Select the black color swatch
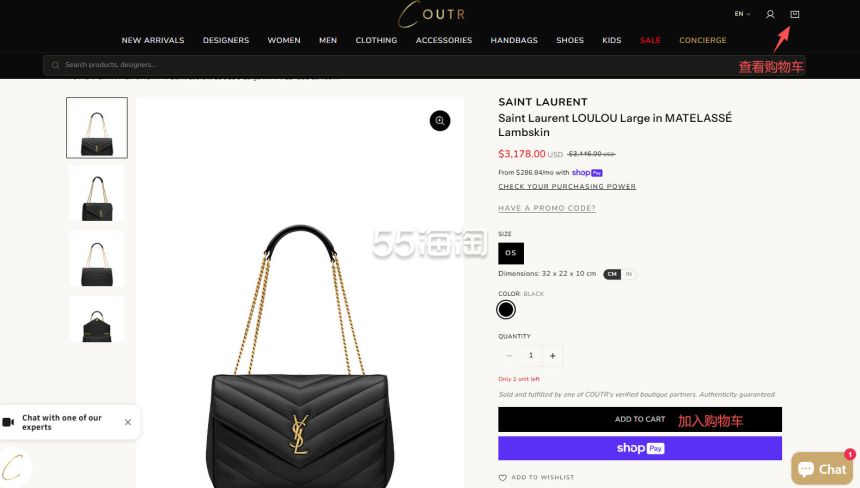860x488 pixels. point(506,310)
